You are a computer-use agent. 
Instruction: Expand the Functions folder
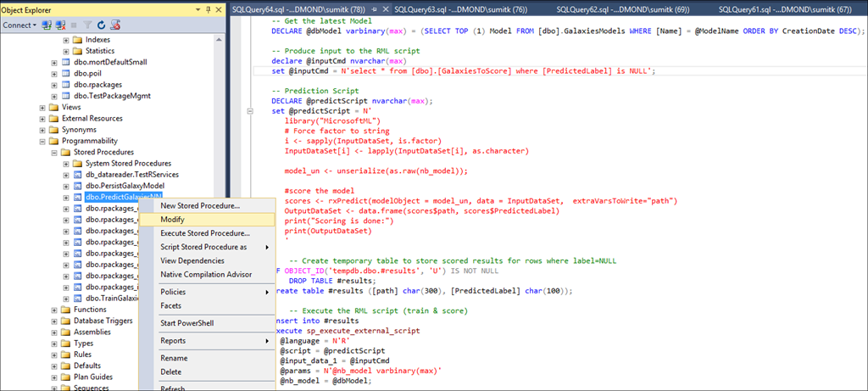54,310
